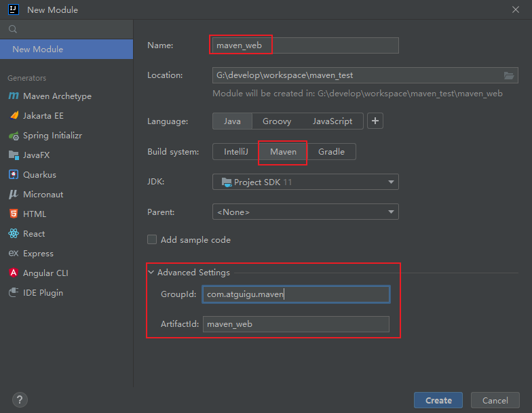Click the Express 'ex' icon
Screen dimensions: 532x413
14,254
